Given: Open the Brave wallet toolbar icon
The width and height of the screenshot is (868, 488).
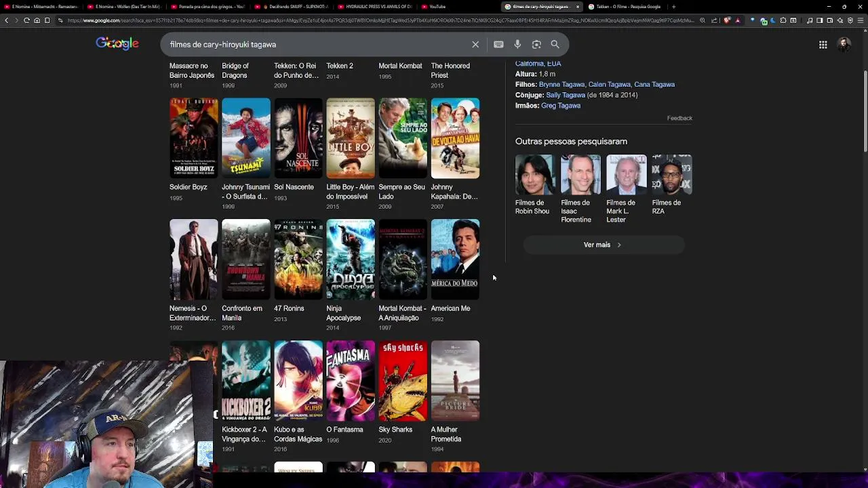Looking at the screenshot, I should [x=829, y=20].
